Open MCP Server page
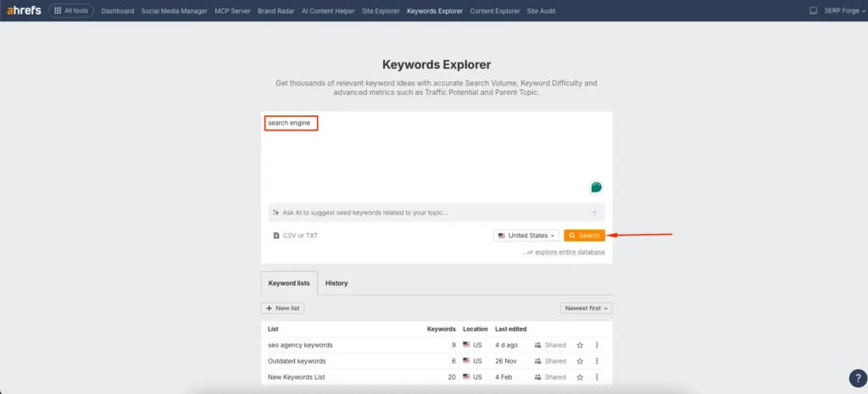This screenshot has height=394, width=868. point(232,11)
